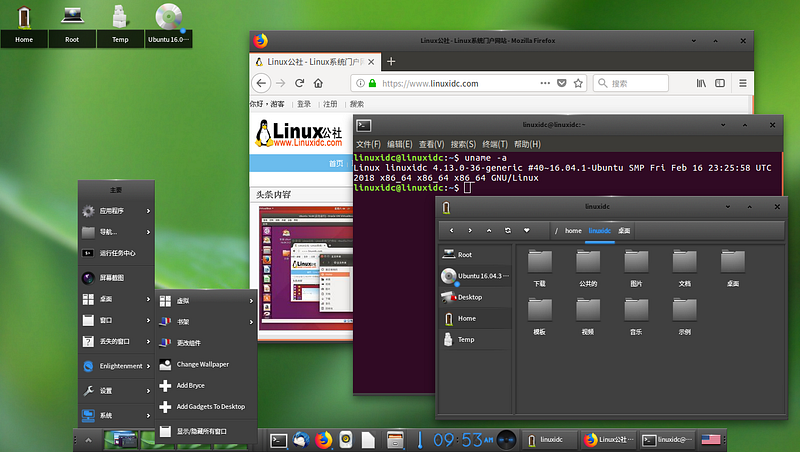Launch terminal from the bottom shelf
800x452 pixels.
tap(279, 439)
